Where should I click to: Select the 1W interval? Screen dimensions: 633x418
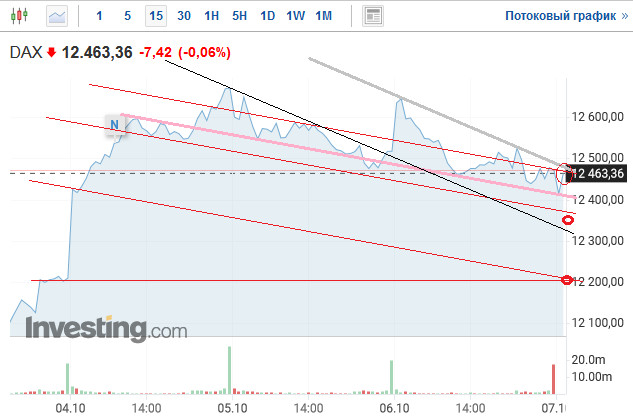(x=295, y=16)
